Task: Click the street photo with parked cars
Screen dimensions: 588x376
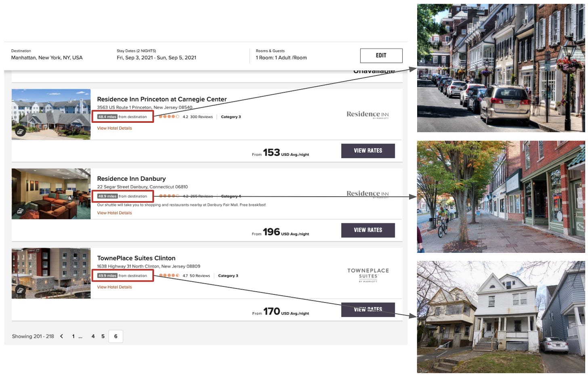Action: (x=501, y=68)
